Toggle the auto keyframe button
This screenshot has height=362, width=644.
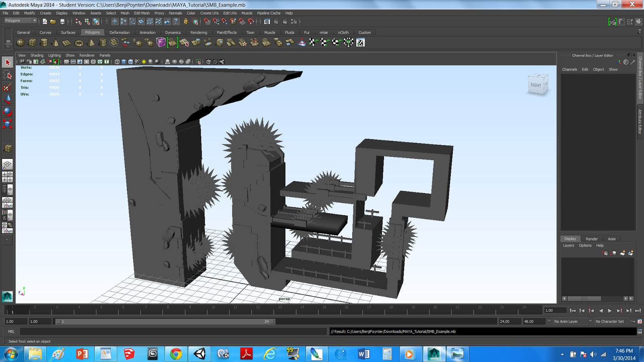tap(633, 321)
